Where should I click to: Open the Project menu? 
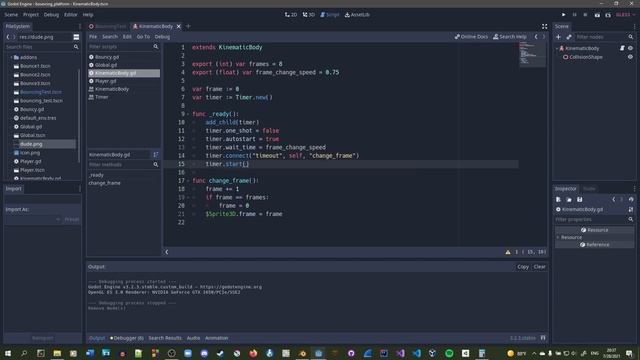(31, 15)
